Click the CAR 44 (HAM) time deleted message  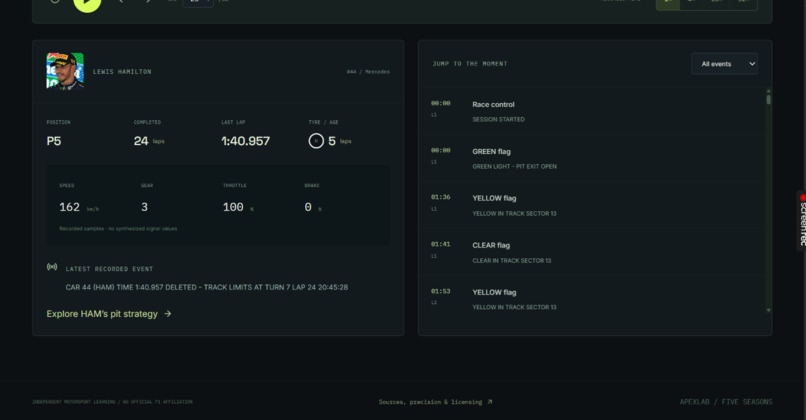[207, 287]
